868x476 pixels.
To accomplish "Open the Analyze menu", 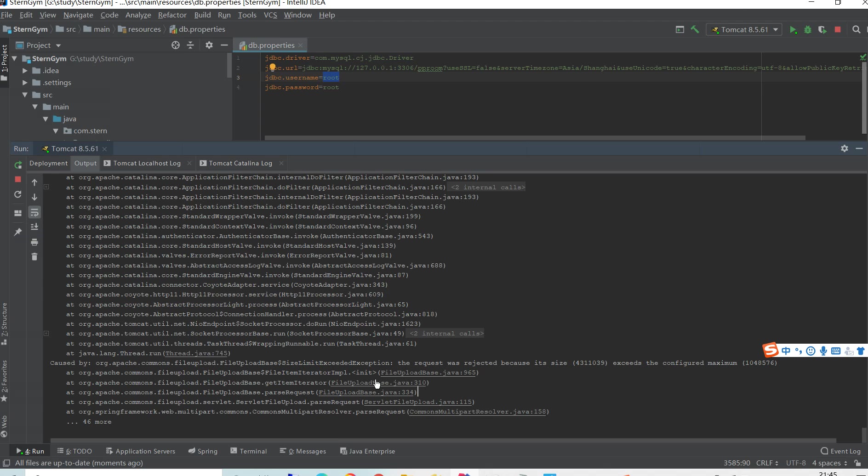I will pos(138,15).
